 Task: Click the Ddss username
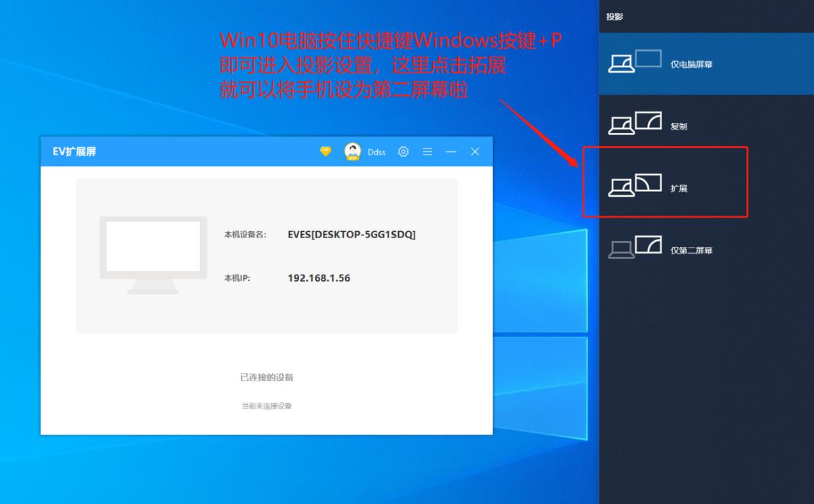376,152
